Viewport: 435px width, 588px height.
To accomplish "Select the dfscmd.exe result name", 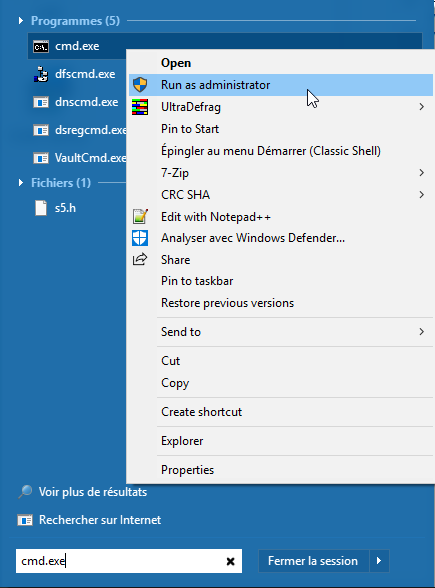I will point(85,74).
